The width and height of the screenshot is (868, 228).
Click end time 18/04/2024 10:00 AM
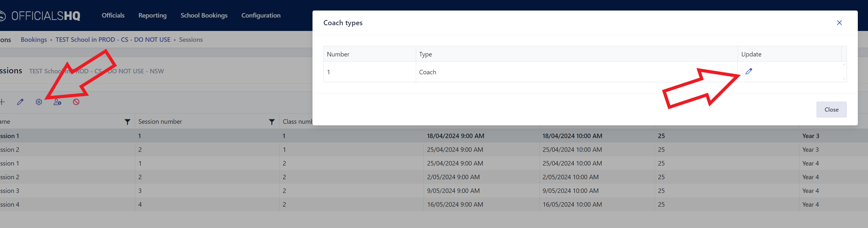pos(572,136)
